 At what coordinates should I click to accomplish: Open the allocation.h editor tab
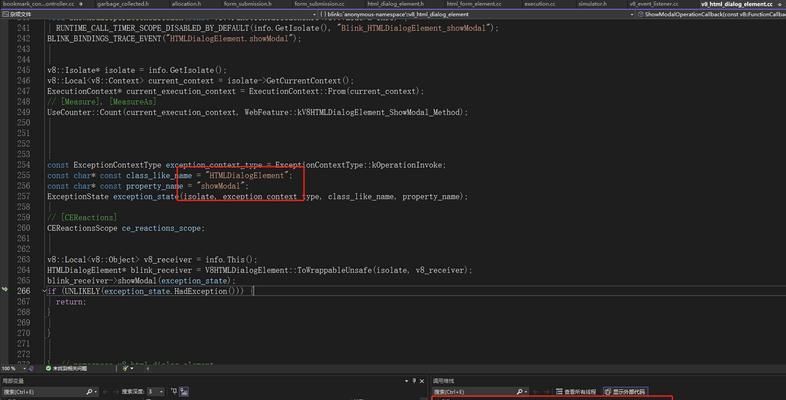click(x=186, y=4)
